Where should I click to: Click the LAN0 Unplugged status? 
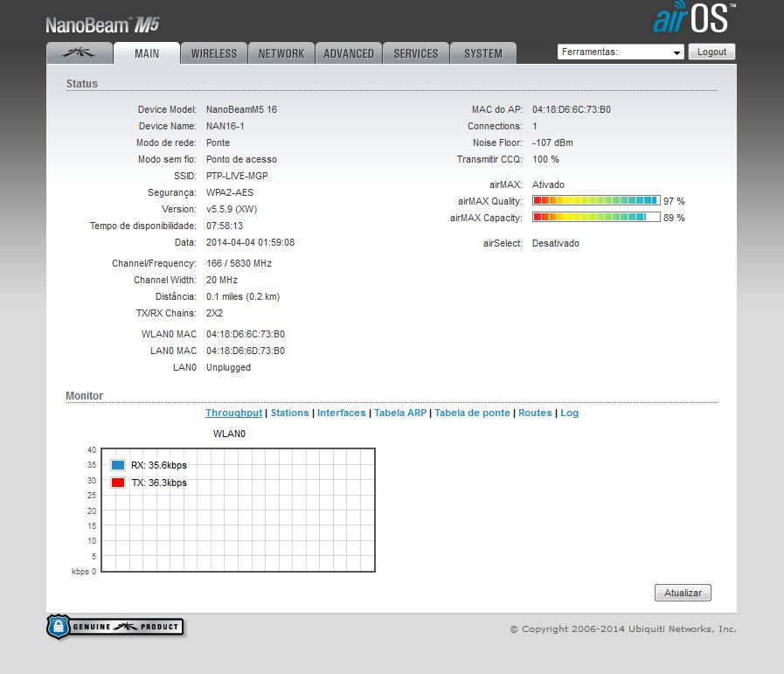click(x=228, y=367)
